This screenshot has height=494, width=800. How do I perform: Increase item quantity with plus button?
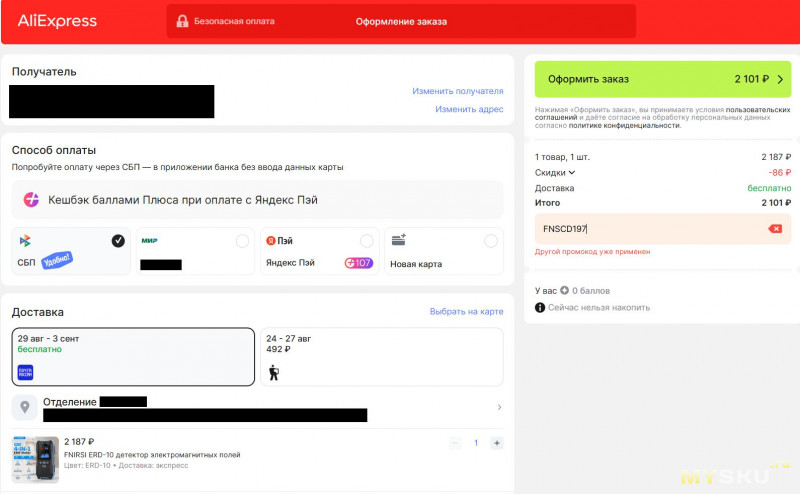(x=496, y=443)
